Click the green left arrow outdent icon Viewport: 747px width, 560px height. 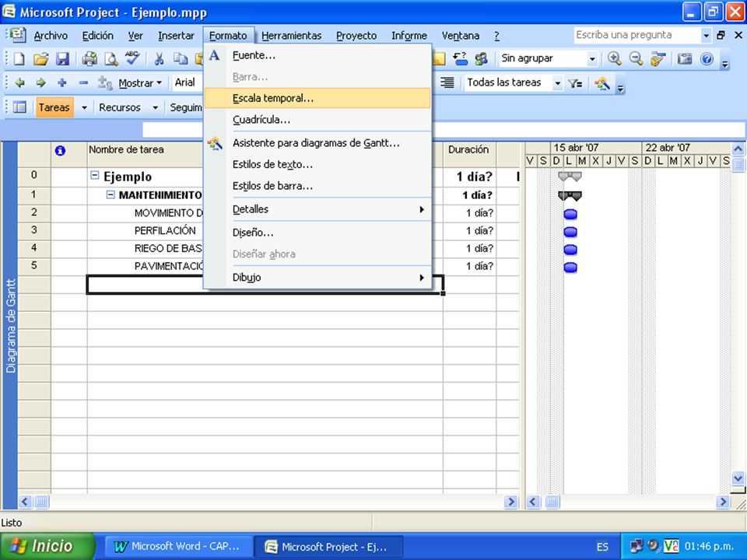(20, 83)
